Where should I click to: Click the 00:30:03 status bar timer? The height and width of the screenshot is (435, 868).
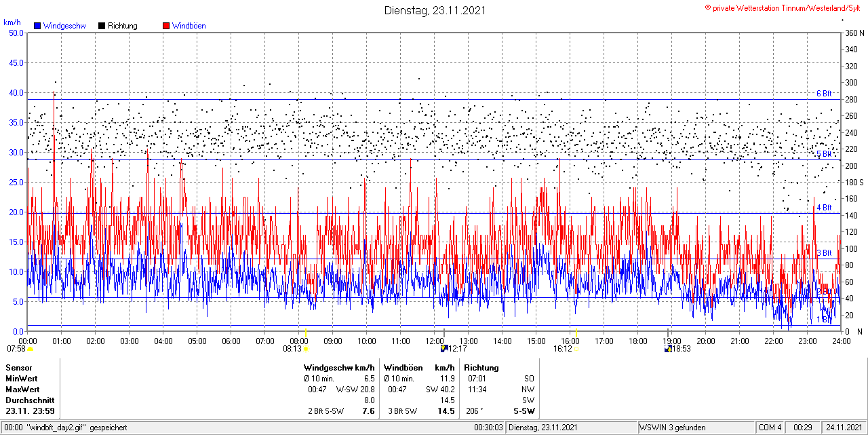(x=488, y=428)
